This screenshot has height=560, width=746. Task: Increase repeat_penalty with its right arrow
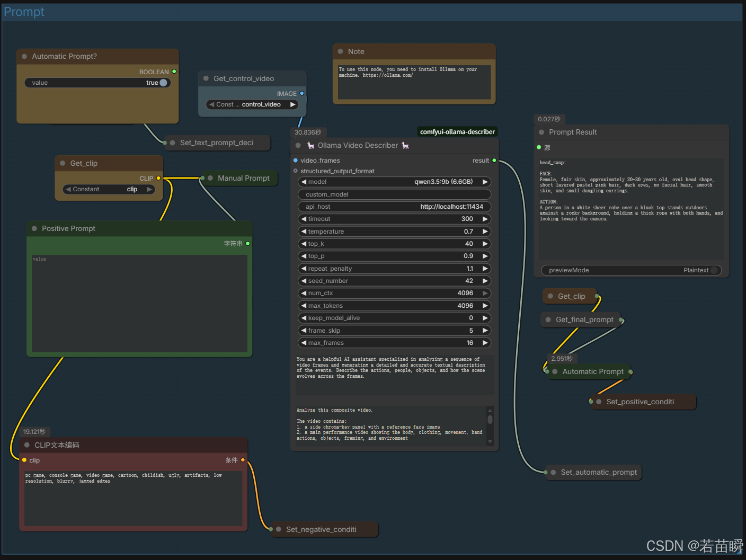point(485,269)
